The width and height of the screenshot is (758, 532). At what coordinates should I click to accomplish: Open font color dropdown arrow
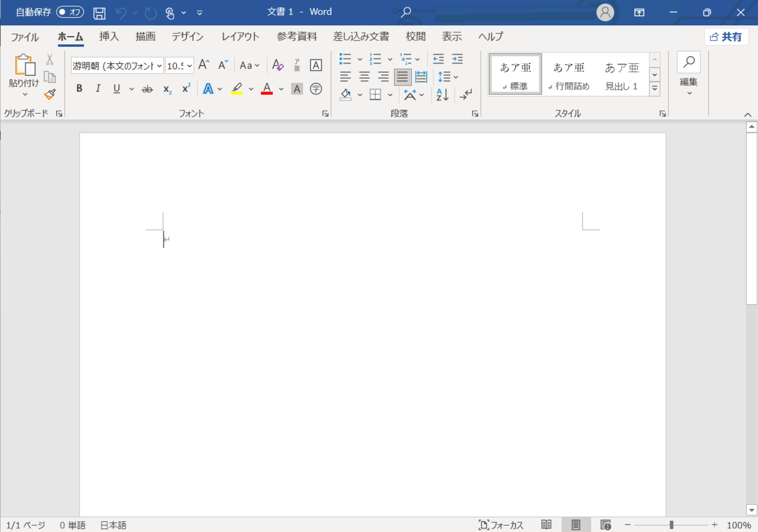click(281, 88)
